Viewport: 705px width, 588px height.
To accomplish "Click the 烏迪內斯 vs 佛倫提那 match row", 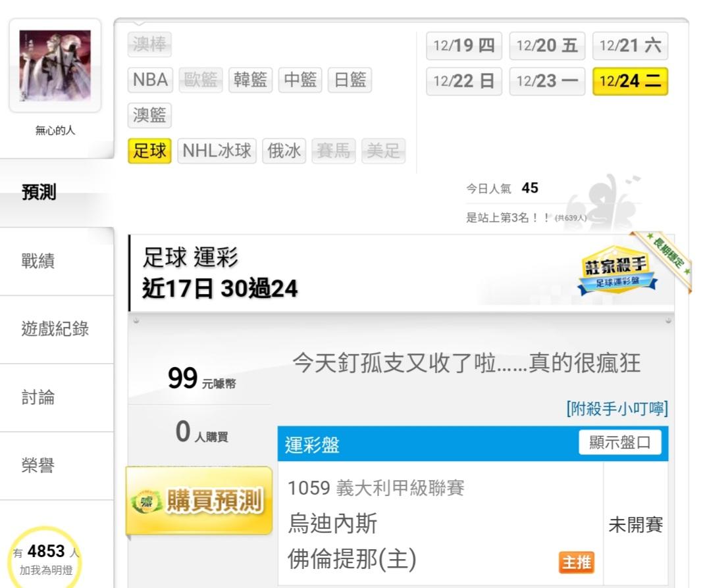I will [x=473, y=524].
